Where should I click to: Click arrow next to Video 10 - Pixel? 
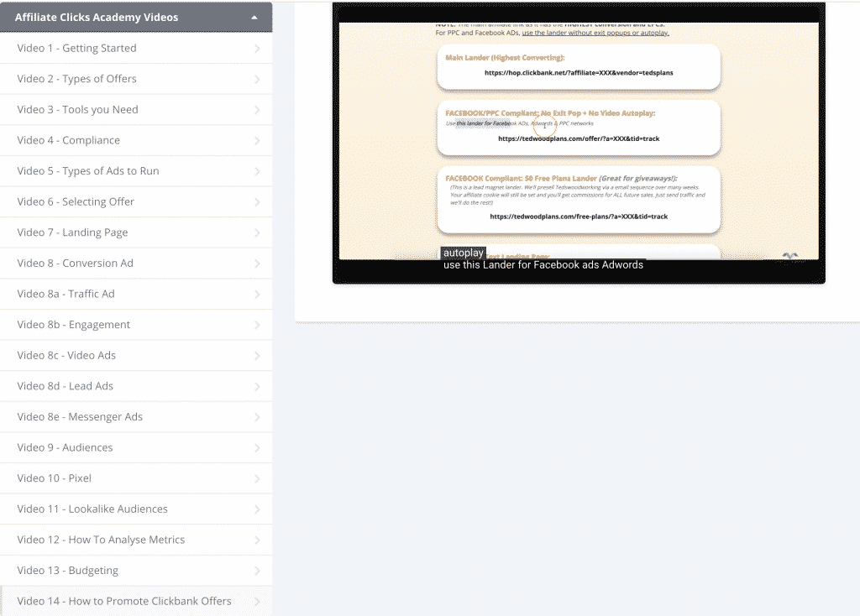[257, 478]
